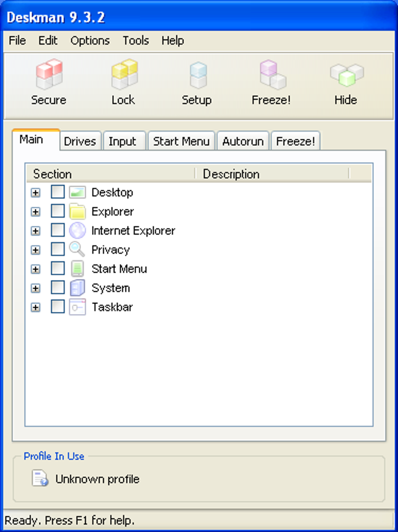Expand the System tree section
The height and width of the screenshot is (532, 398).
coord(36,288)
